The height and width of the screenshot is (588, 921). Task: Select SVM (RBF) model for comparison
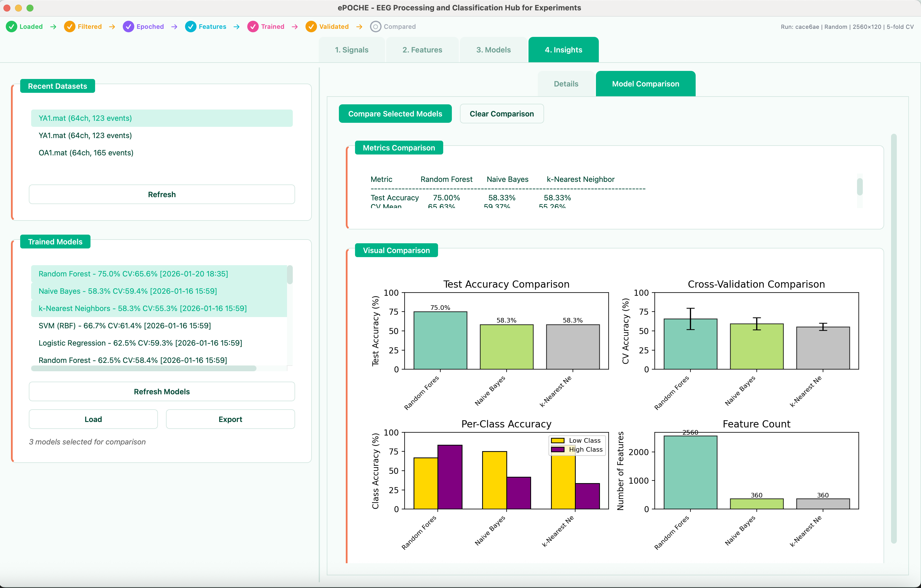coord(125,325)
